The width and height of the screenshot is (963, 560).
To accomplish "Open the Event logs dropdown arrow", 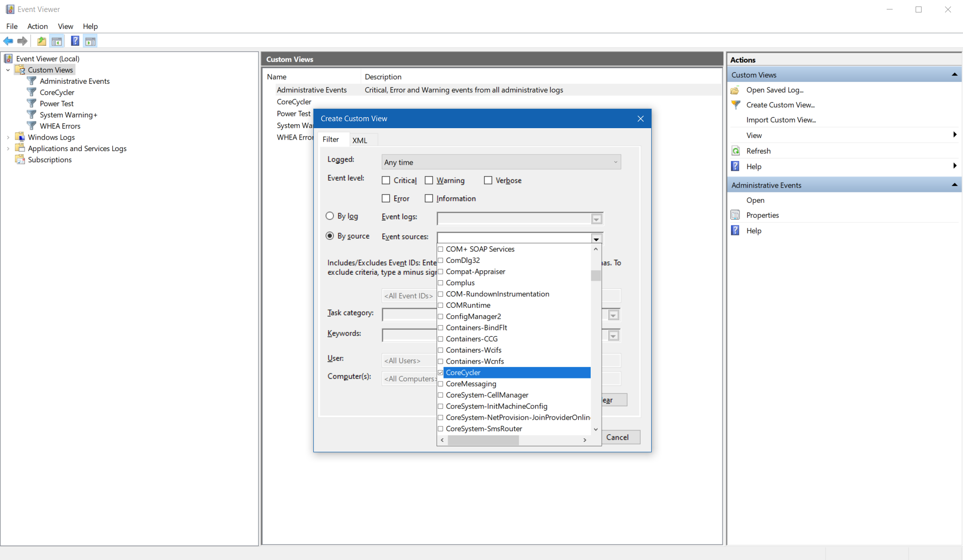I will 596,219.
